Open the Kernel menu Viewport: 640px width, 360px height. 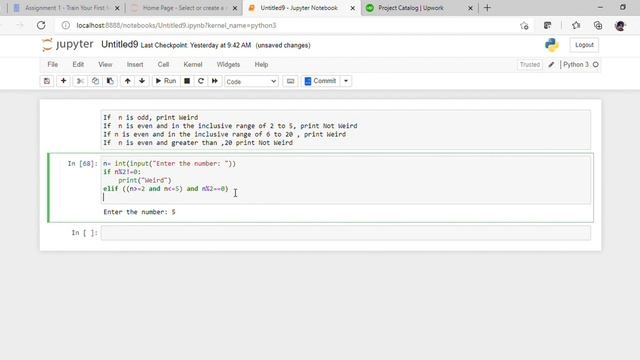[x=193, y=64]
